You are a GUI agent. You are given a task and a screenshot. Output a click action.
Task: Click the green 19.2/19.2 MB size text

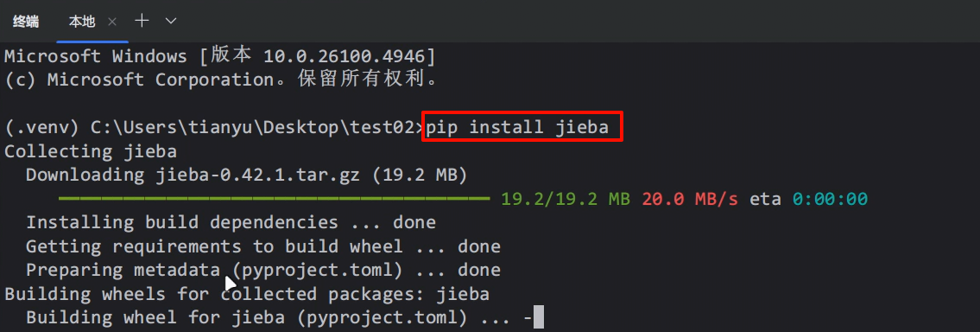coord(565,199)
